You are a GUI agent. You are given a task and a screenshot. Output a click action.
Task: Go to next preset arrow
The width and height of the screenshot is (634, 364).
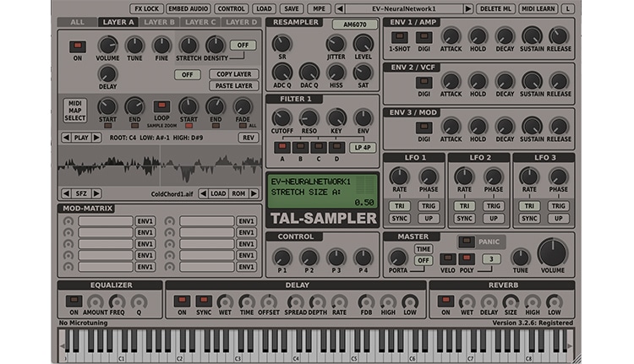pyautogui.click(x=468, y=8)
